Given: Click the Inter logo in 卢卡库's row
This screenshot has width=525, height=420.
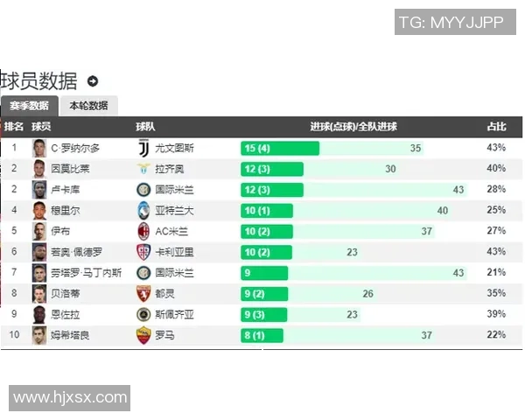Looking at the screenshot, I should 143,190.
